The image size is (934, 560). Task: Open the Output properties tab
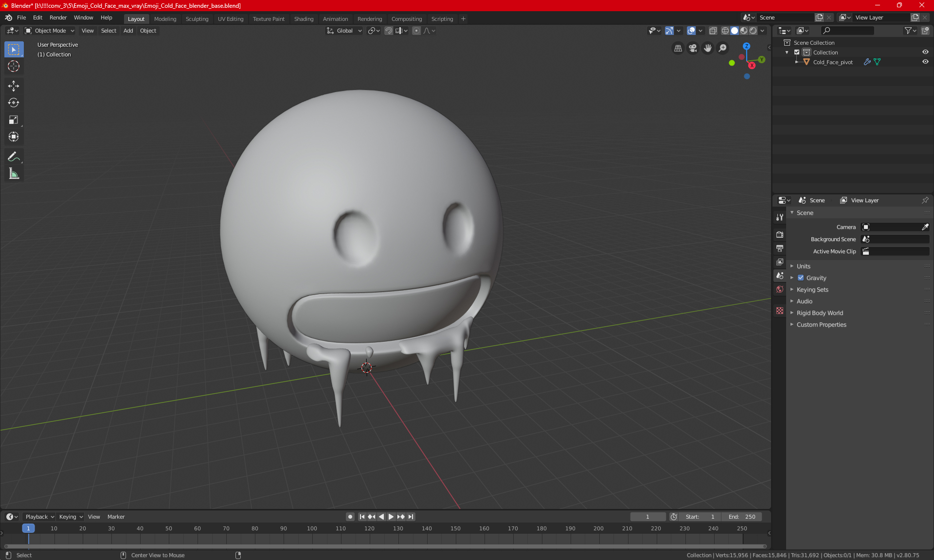(x=780, y=248)
